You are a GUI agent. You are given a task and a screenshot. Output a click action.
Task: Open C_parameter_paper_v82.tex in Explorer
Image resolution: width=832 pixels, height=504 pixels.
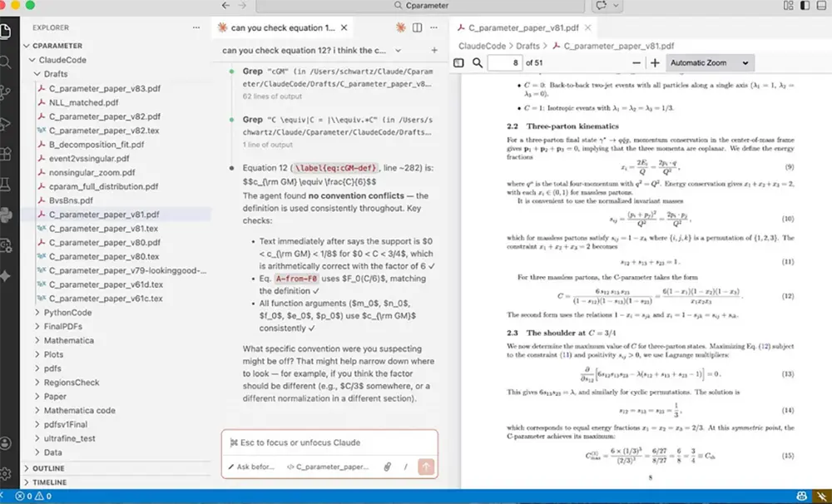[x=103, y=131]
